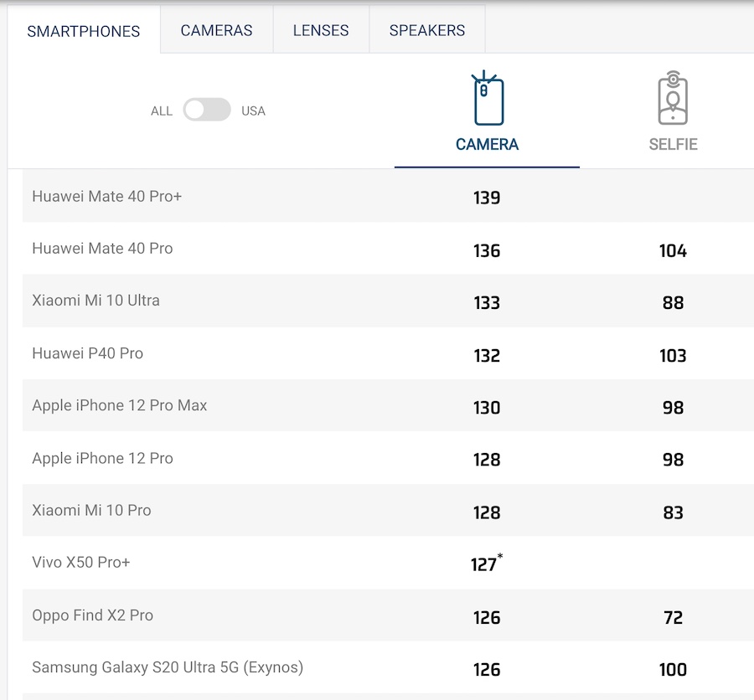This screenshot has height=700, width=754.
Task: Click Vivo X50 Pro+ entry
Action: [x=81, y=562]
